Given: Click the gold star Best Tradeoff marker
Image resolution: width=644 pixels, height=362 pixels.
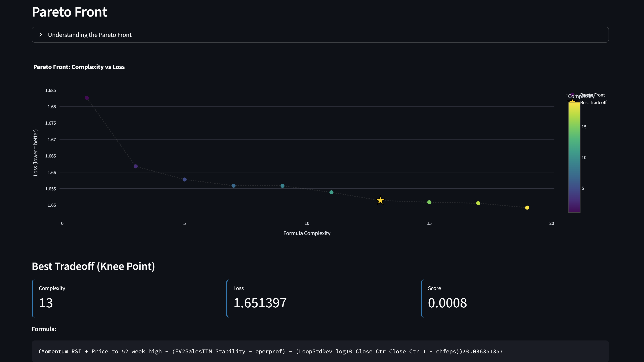Looking at the screenshot, I should click(x=380, y=200).
